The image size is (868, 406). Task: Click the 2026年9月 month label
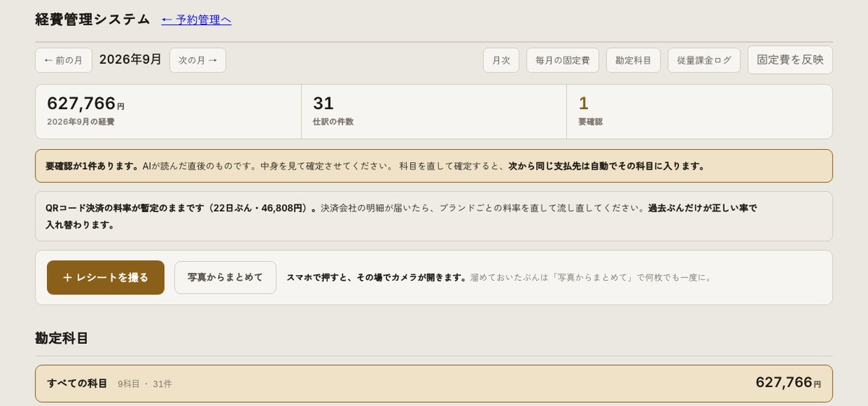click(131, 59)
